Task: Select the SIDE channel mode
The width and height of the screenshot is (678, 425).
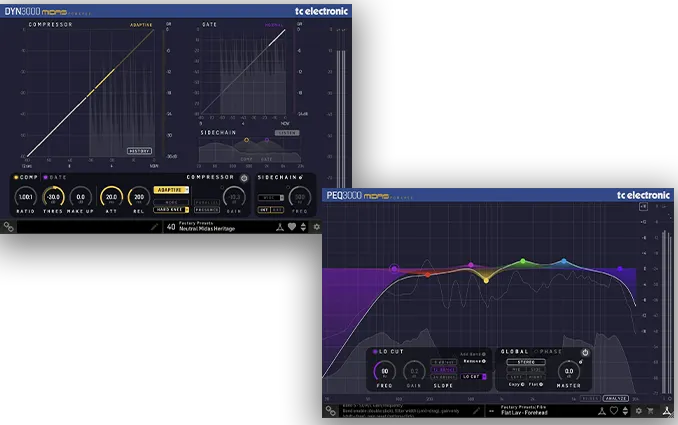Action: click(536, 370)
